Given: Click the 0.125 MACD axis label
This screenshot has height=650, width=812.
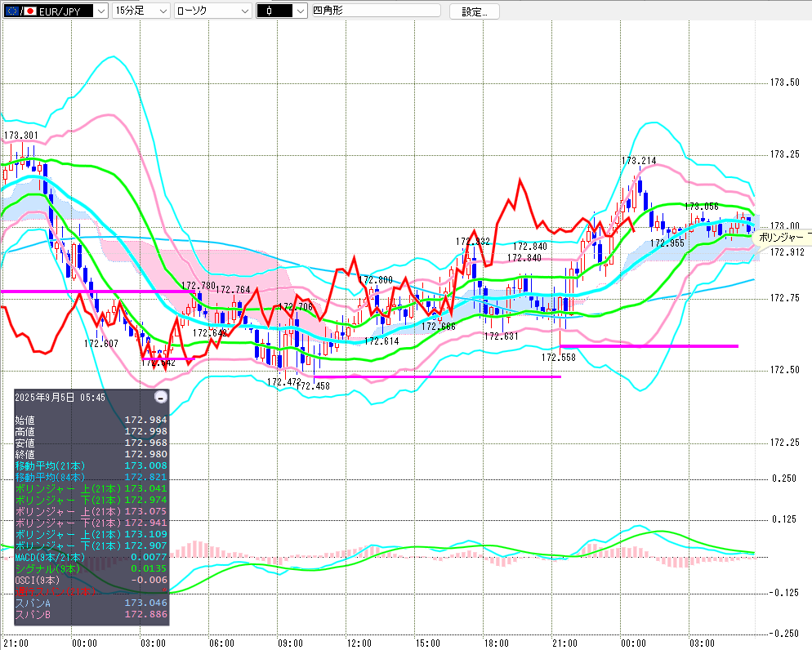Looking at the screenshot, I should click(x=784, y=519).
